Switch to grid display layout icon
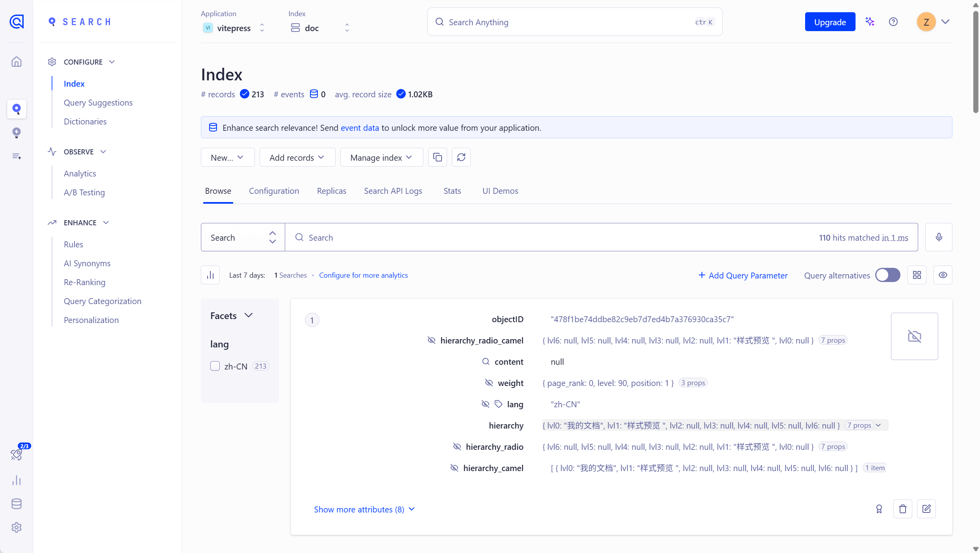This screenshot has height=553, width=980. (x=917, y=275)
